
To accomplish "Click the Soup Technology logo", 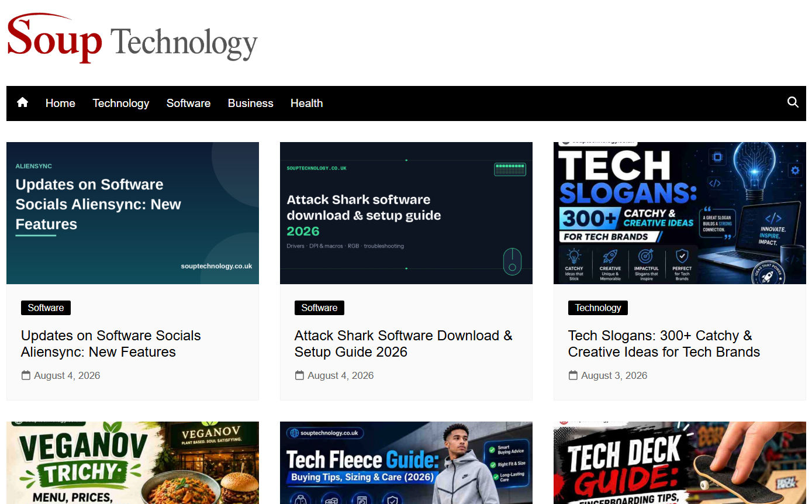I will [132, 39].
